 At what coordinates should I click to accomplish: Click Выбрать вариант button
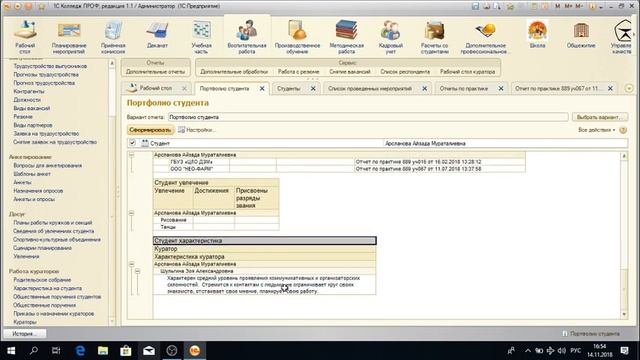tap(600, 117)
